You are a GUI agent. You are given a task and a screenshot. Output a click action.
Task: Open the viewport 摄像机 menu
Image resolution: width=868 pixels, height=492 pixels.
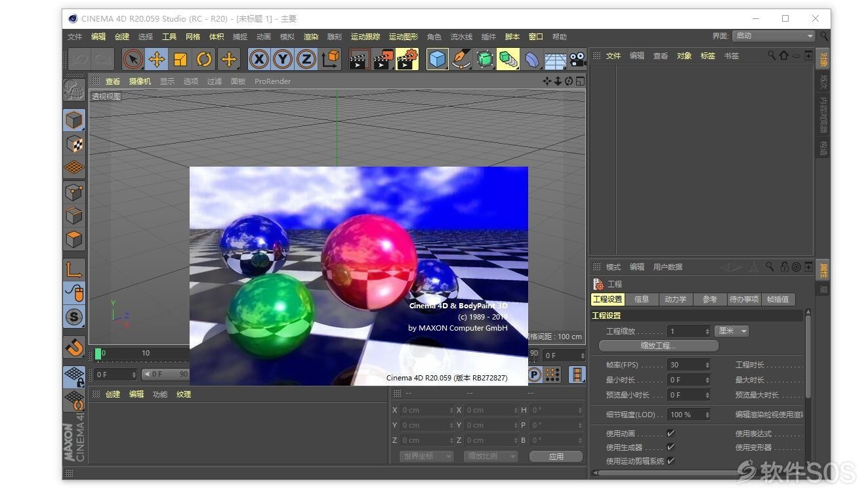140,81
